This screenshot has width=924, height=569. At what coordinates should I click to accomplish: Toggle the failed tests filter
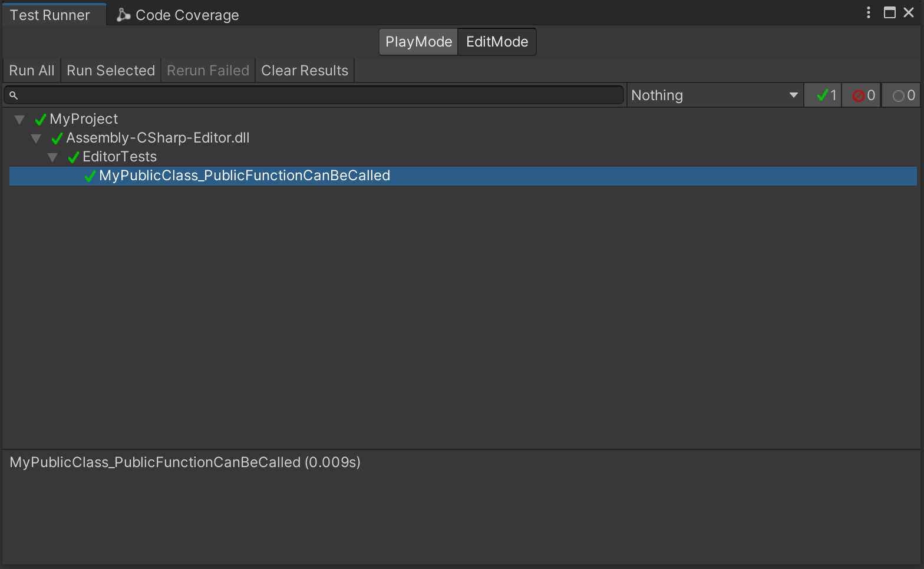click(x=862, y=95)
